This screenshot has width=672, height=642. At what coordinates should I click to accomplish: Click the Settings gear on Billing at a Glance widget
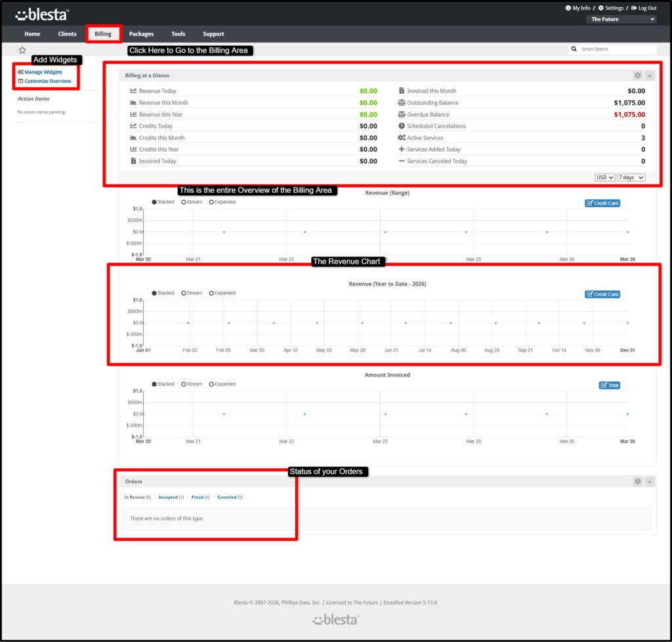pos(637,75)
